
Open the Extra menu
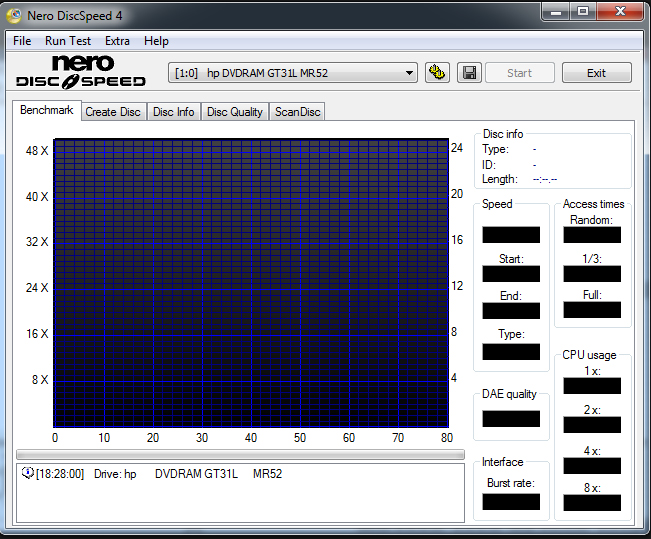point(117,41)
